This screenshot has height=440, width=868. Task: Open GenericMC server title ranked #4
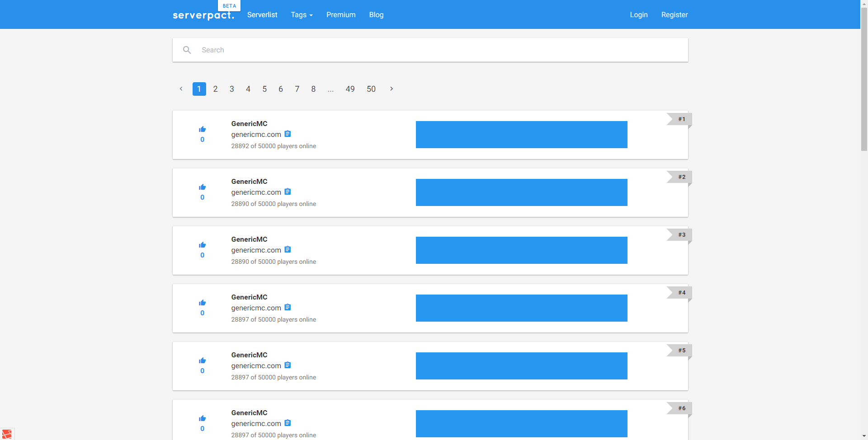pos(249,297)
